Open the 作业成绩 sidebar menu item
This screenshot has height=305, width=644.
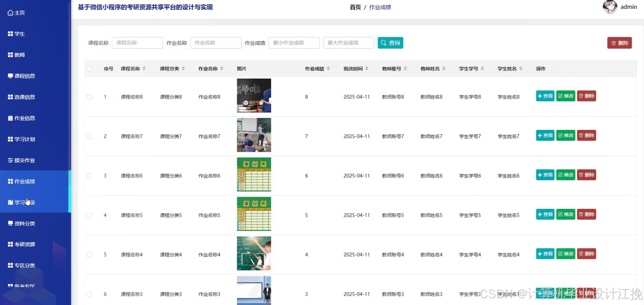[x=35, y=181]
